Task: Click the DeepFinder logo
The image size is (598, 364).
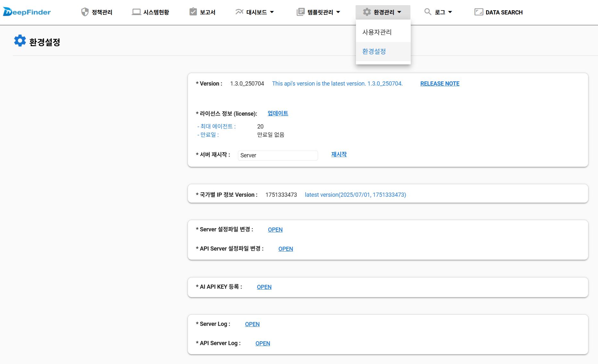Action: pos(27,12)
